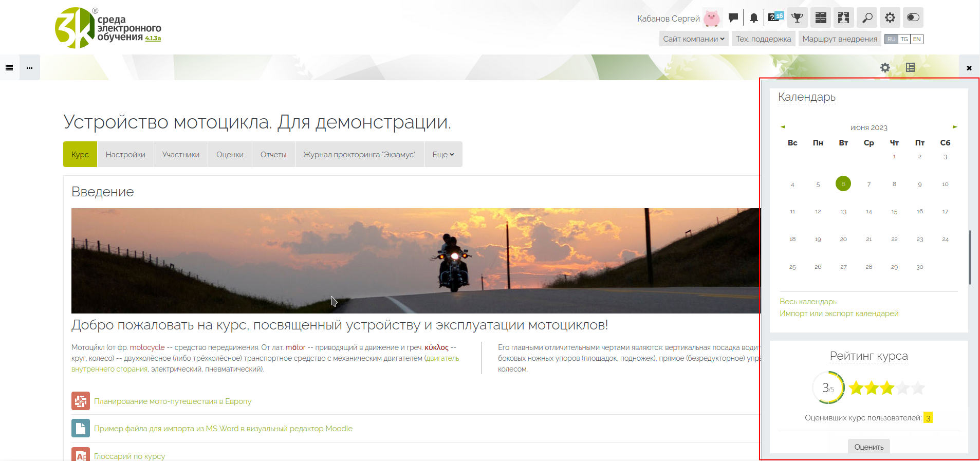The width and height of the screenshot is (980, 461).
Task: Click the Маршрут внедрения button
Action: [x=840, y=39]
